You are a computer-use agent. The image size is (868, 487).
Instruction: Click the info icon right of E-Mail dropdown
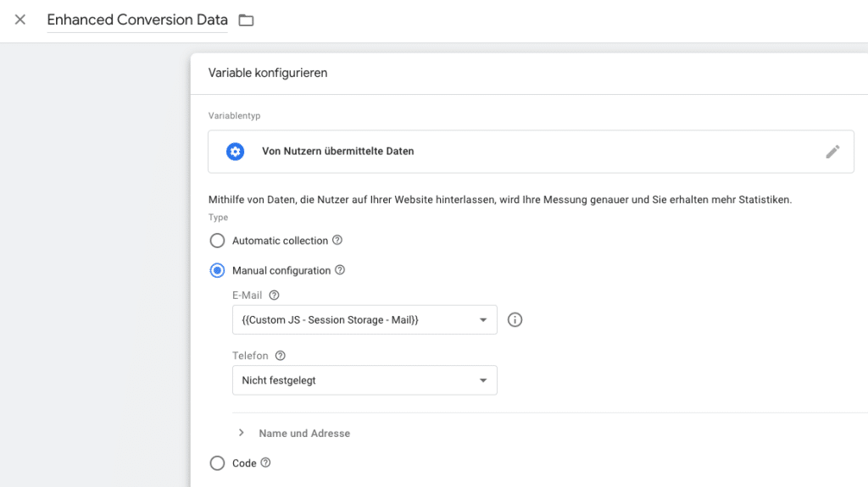click(x=515, y=320)
